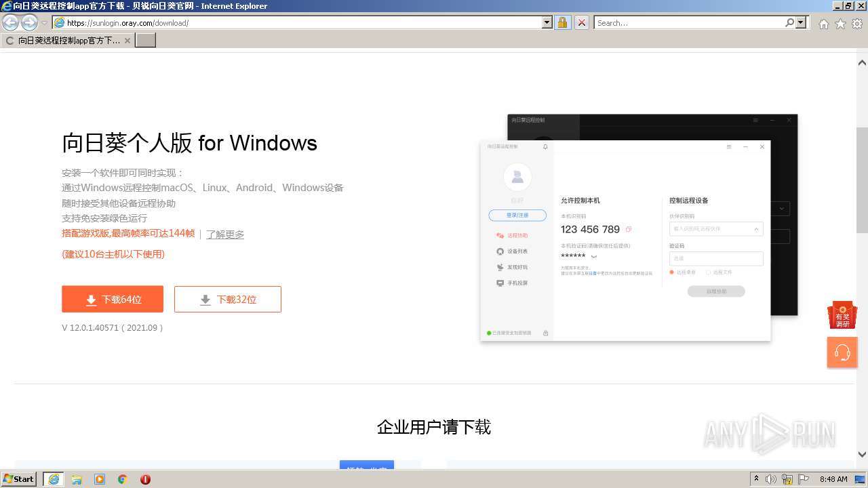Click the 下载64位 orange download button

[x=113, y=299]
